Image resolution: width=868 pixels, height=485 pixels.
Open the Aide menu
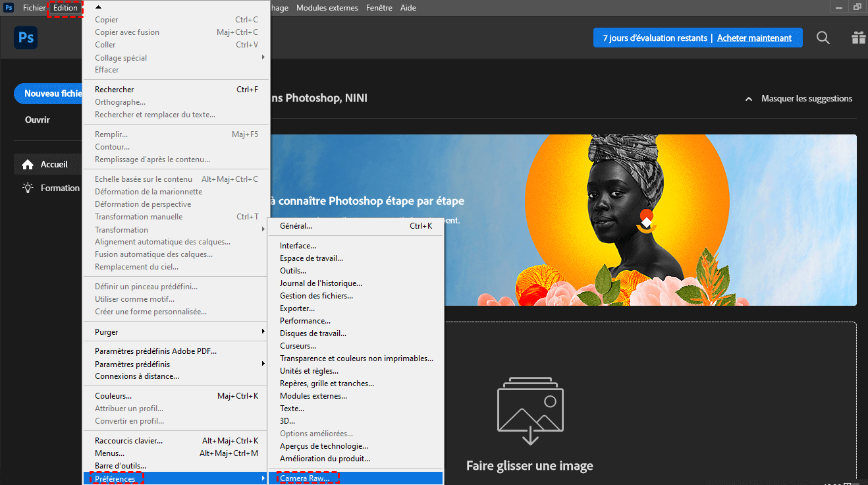[410, 8]
